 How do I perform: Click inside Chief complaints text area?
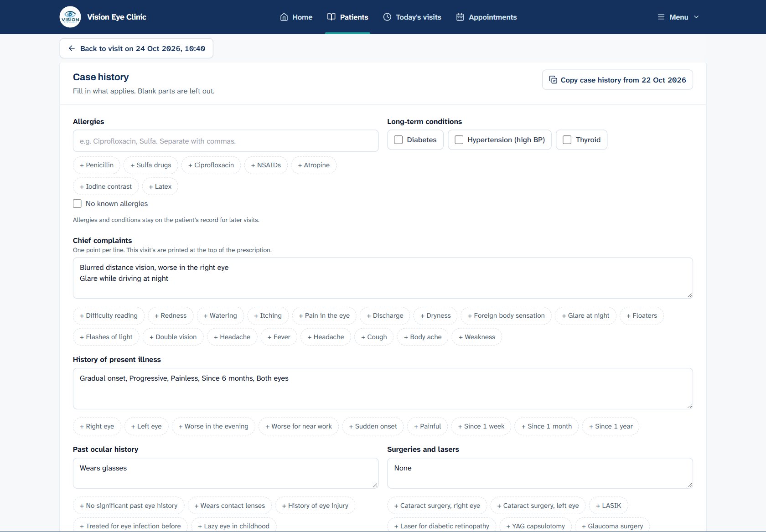383,278
